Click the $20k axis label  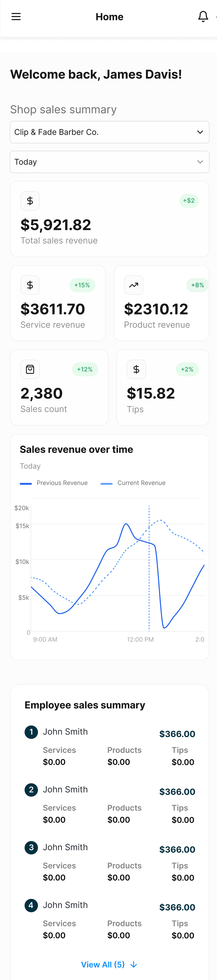click(22, 508)
